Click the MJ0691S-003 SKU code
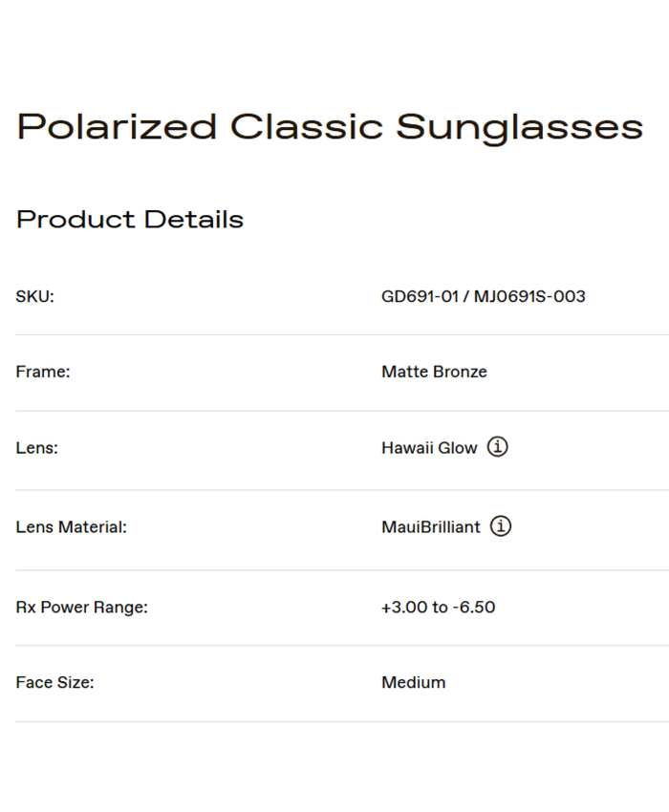669x812 pixels. tap(529, 296)
